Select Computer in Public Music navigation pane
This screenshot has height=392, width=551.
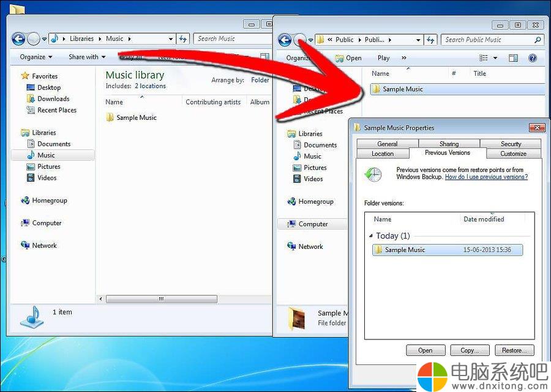click(312, 224)
